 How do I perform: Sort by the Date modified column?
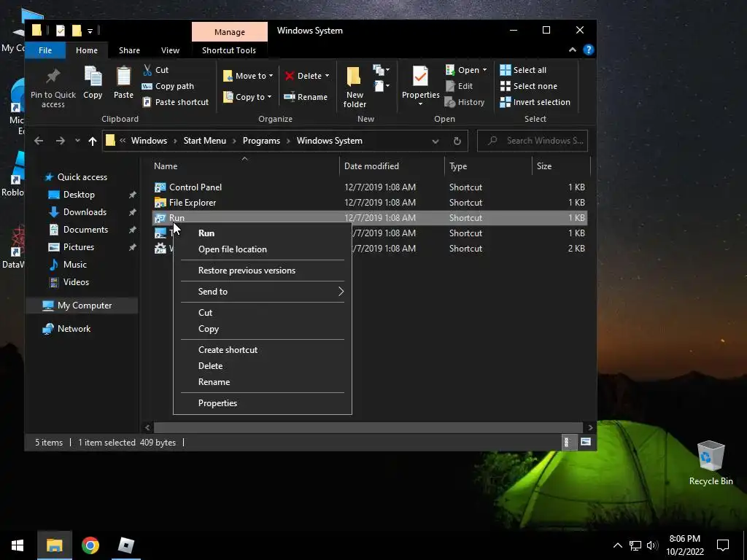pos(371,166)
